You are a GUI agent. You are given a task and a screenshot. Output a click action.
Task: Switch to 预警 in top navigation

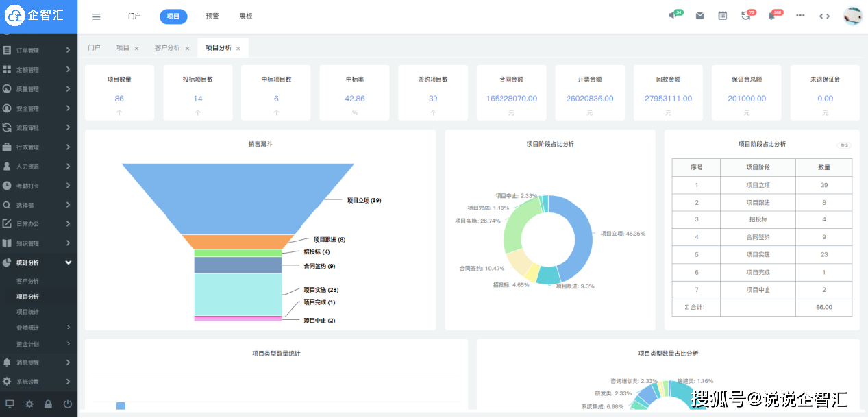(x=212, y=16)
